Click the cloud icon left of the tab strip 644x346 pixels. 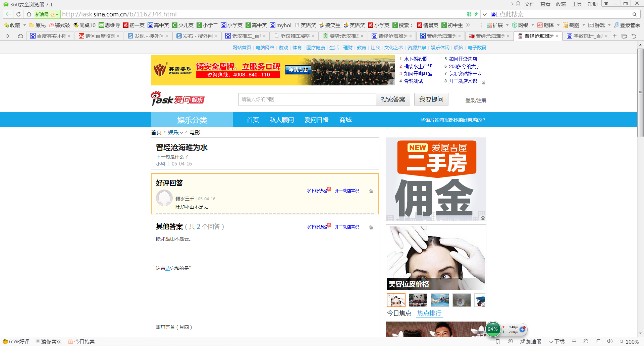pyautogui.click(x=20, y=36)
